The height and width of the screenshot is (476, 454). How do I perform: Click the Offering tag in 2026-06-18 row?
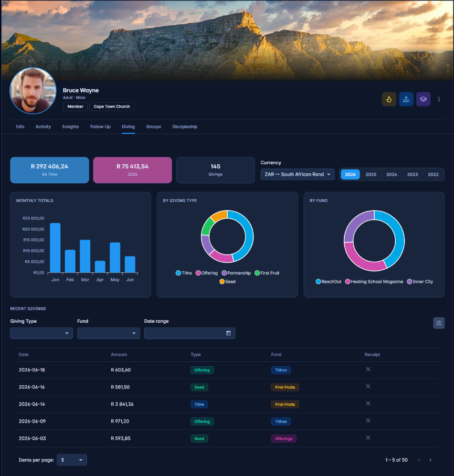tap(202, 370)
